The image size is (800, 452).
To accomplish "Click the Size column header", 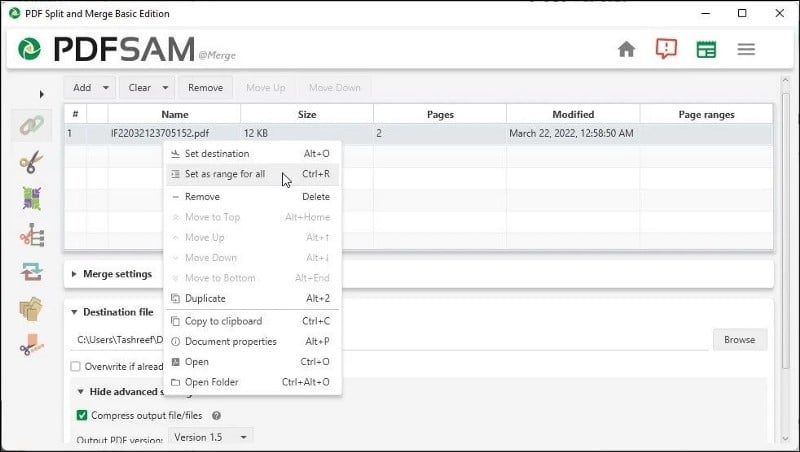I will 307,114.
